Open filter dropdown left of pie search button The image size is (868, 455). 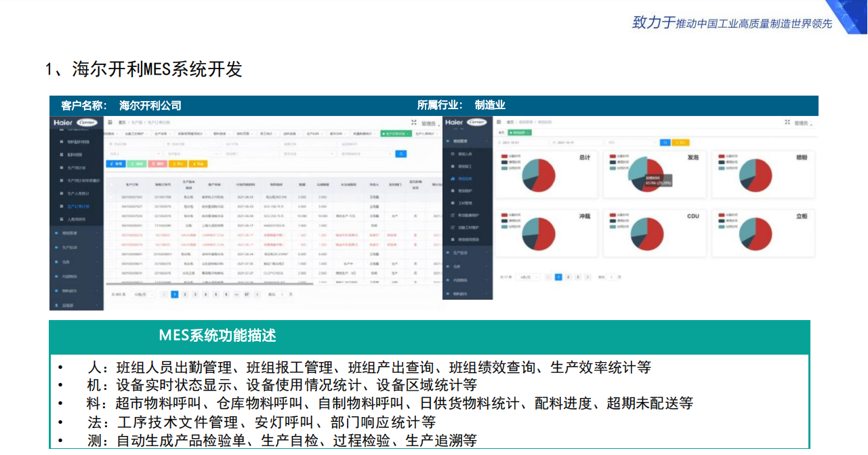pyautogui.click(x=632, y=142)
